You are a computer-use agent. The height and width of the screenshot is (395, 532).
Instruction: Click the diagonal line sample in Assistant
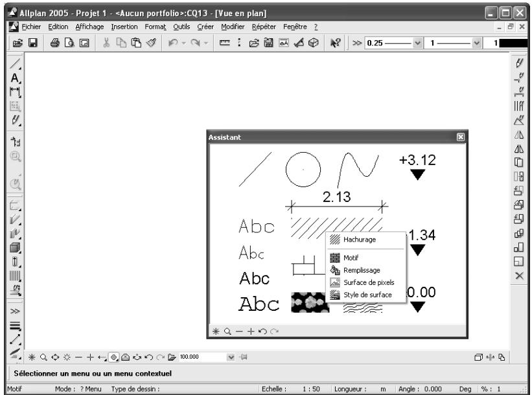[x=255, y=169]
